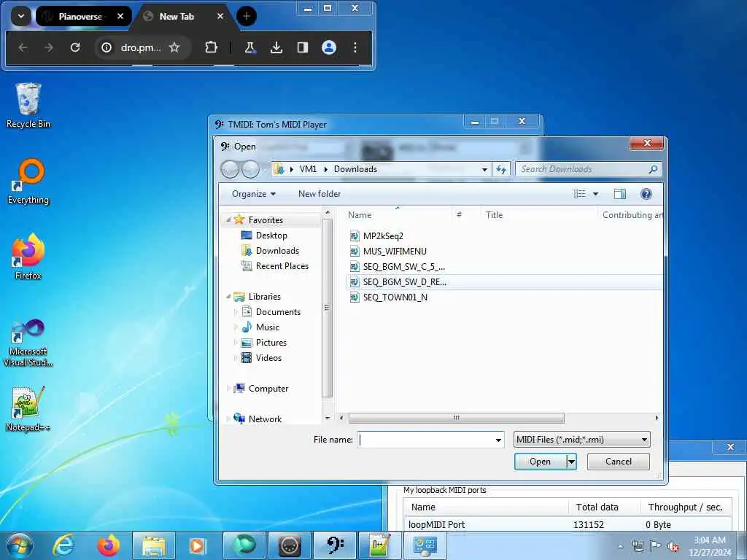This screenshot has height=560, width=747.
Task: Select the MUS_WIFIMENU file
Action: coord(395,252)
